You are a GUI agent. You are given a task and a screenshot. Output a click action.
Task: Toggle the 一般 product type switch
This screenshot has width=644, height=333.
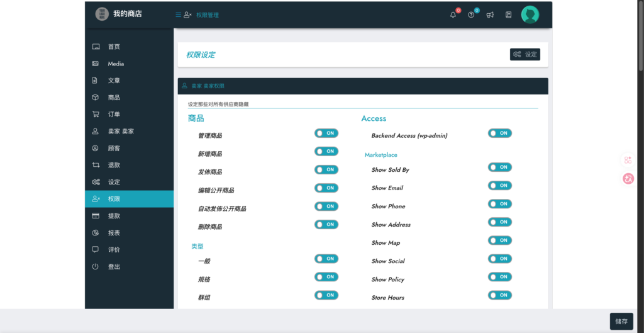326,259
